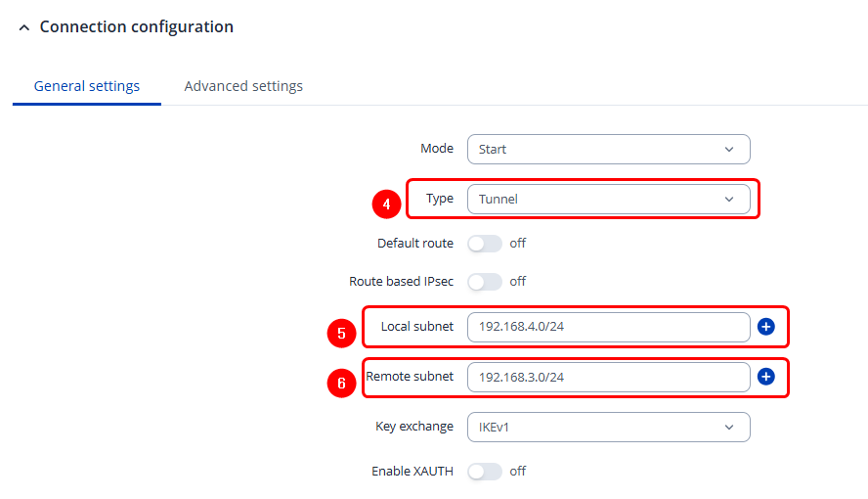868x499 pixels.
Task: Click the red step 5 marker
Action: click(x=341, y=333)
